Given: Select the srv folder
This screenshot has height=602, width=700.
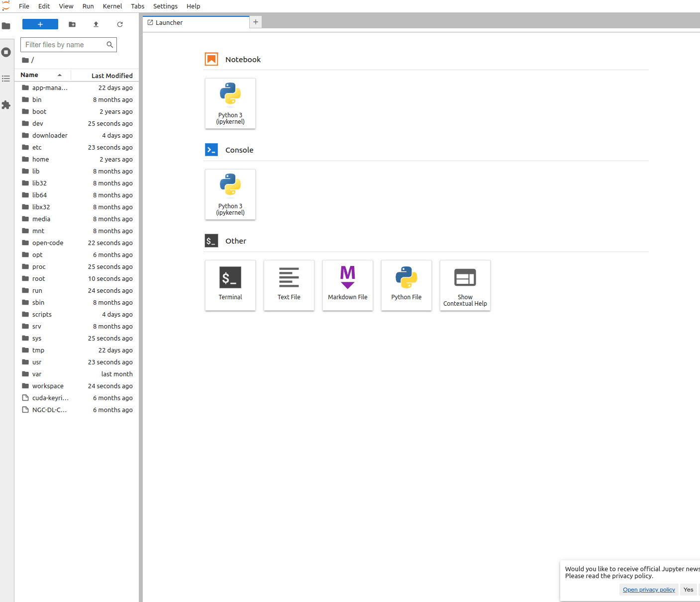Looking at the screenshot, I should click(77, 326).
